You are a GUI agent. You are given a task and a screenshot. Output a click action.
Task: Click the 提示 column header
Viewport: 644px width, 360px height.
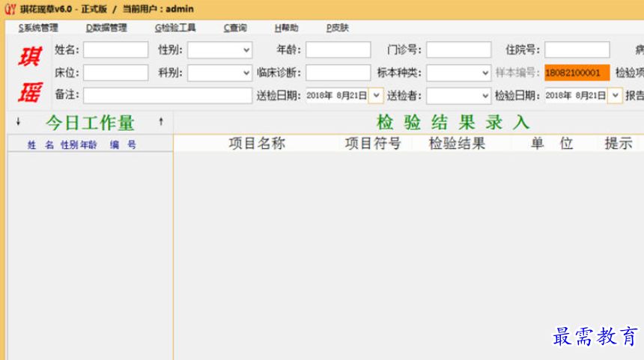click(x=619, y=144)
